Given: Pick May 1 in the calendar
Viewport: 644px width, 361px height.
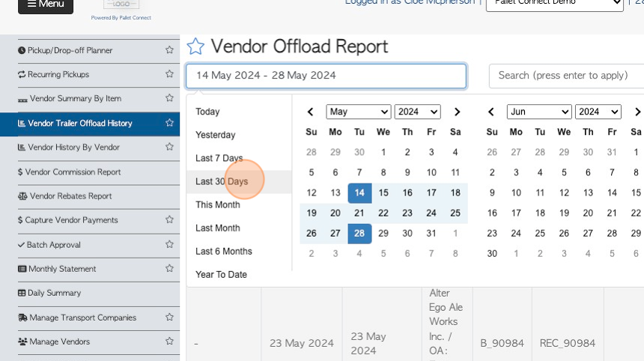Looking at the screenshot, I should point(383,152).
